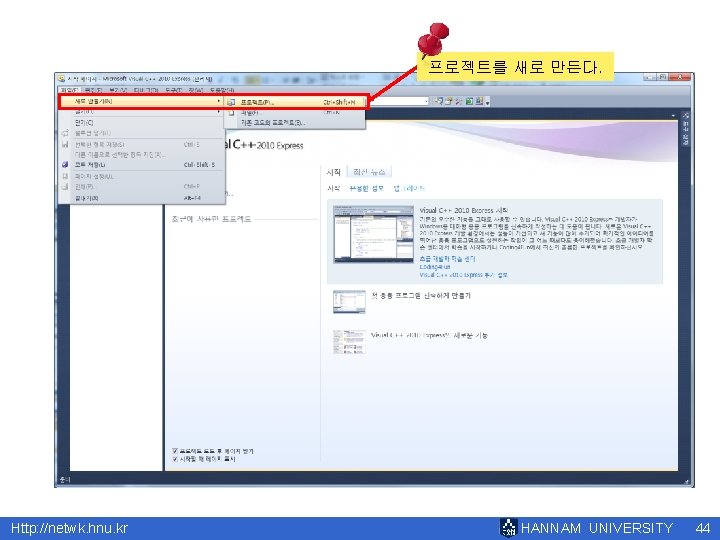Select 새로 만들기(N) in the File menu
720x540 pixels.
tap(141, 101)
